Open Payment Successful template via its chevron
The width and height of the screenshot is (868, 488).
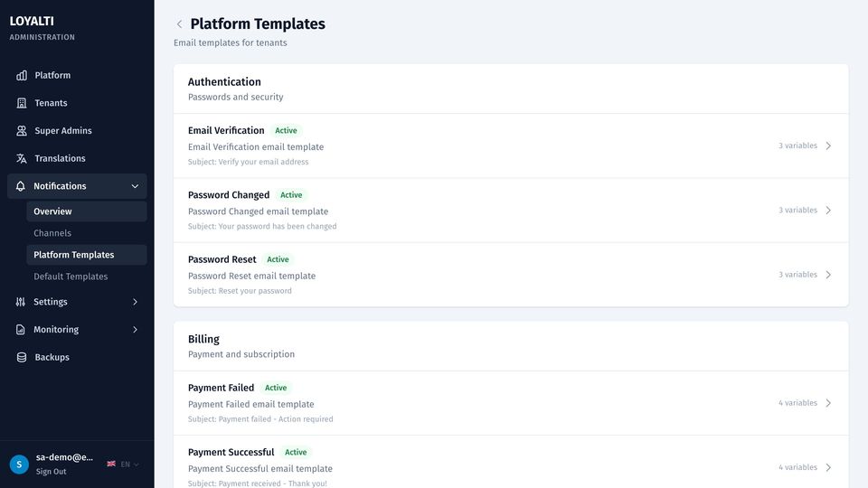click(828, 467)
